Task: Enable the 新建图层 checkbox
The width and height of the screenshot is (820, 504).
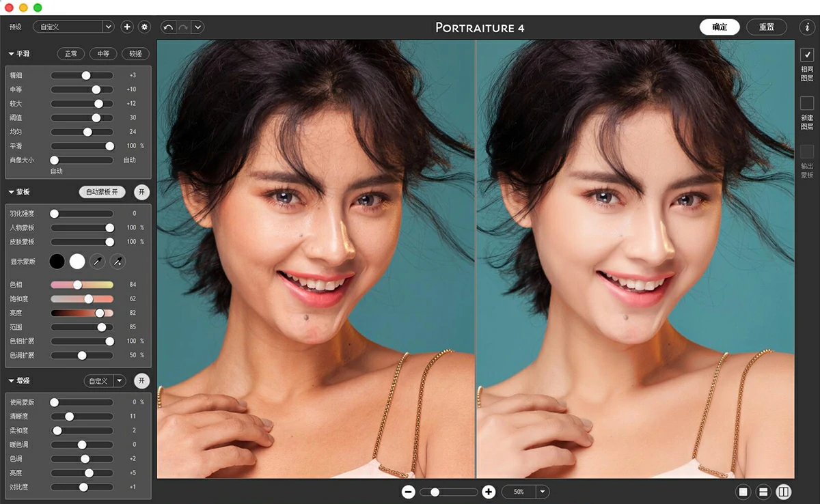Action: pyautogui.click(x=807, y=103)
